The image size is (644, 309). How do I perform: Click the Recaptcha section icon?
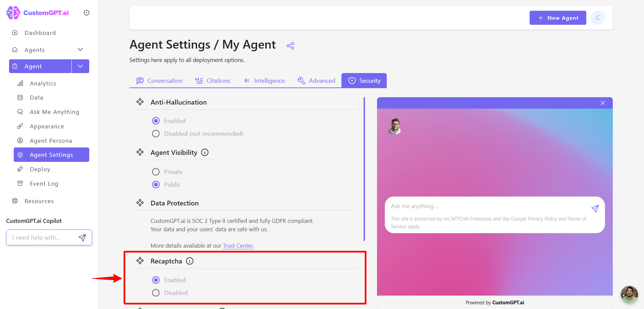click(140, 261)
